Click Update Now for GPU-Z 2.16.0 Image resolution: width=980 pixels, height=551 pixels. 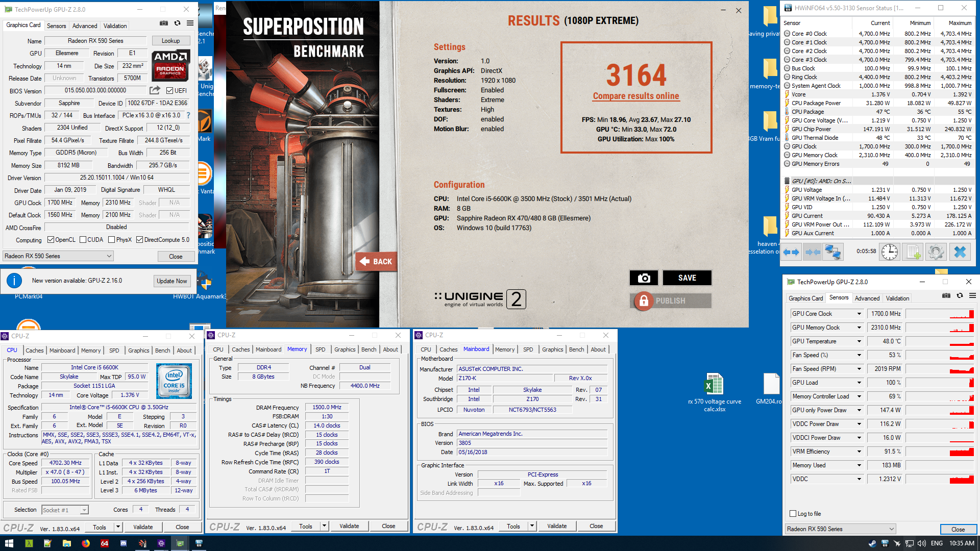pyautogui.click(x=172, y=281)
